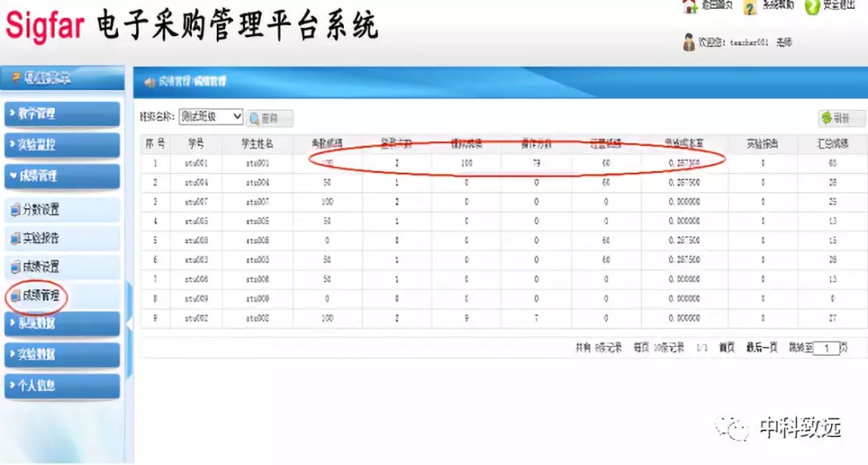The width and height of the screenshot is (868, 465).
Task: Open the 班级名称 class dropdown
Action: (211, 116)
